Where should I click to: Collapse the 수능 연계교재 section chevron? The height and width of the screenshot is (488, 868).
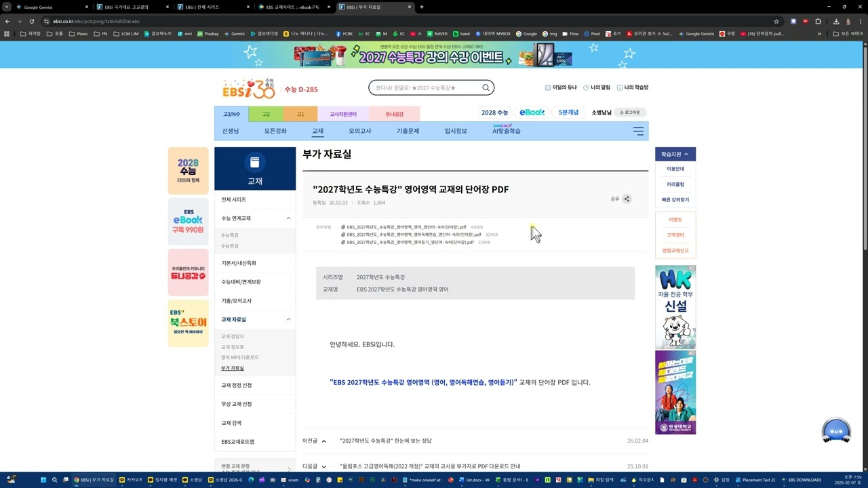[x=288, y=218]
